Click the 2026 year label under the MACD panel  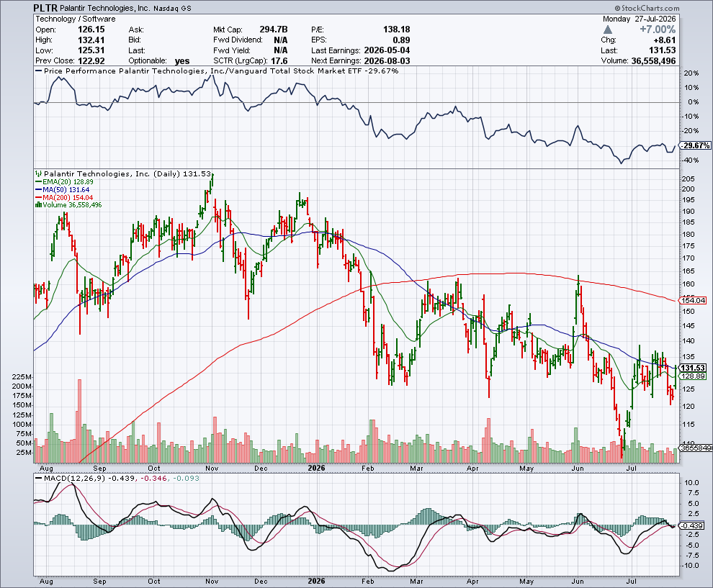click(x=316, y=582)
